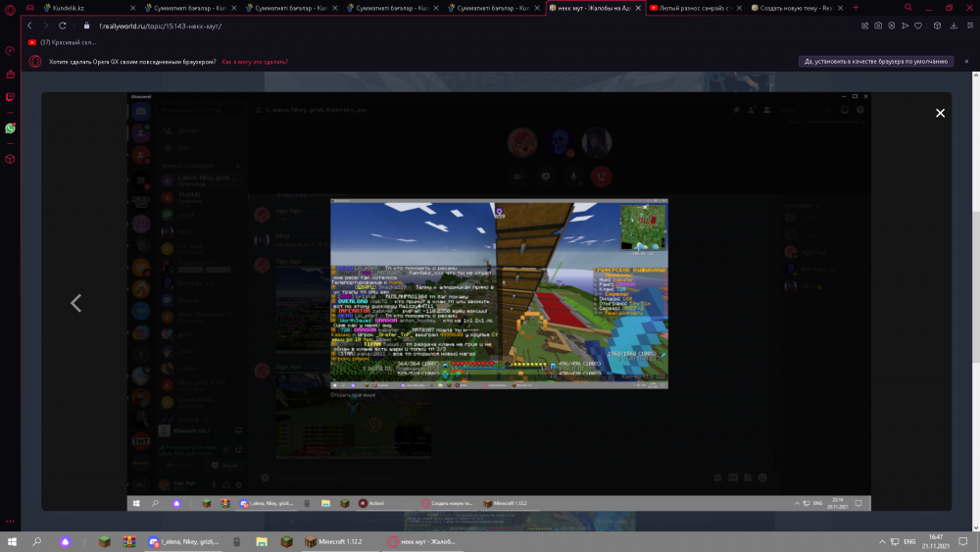This screenshot has width=980, height=552.
Task: Reload the current page
Action: pyautogui.click(x=63, y=25)
